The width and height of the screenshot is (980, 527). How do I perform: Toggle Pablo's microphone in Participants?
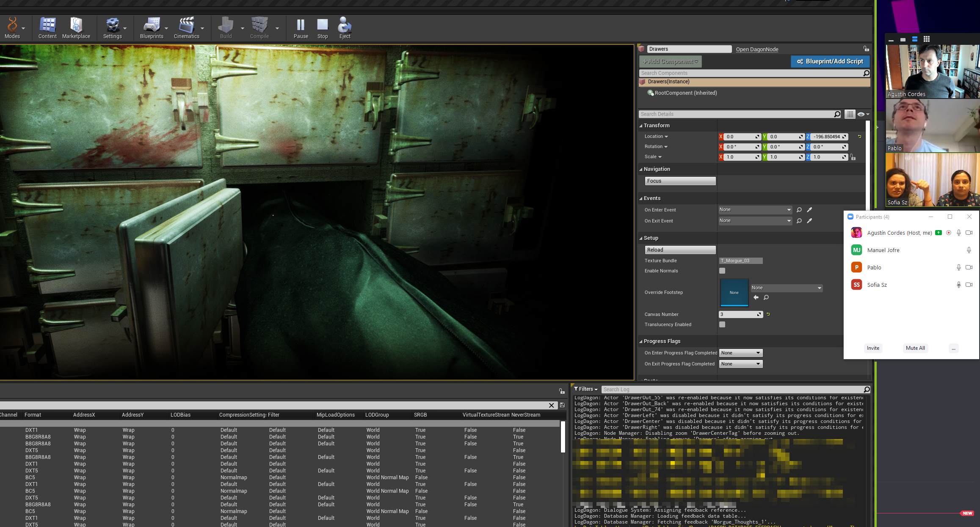[x=959, y=267]
